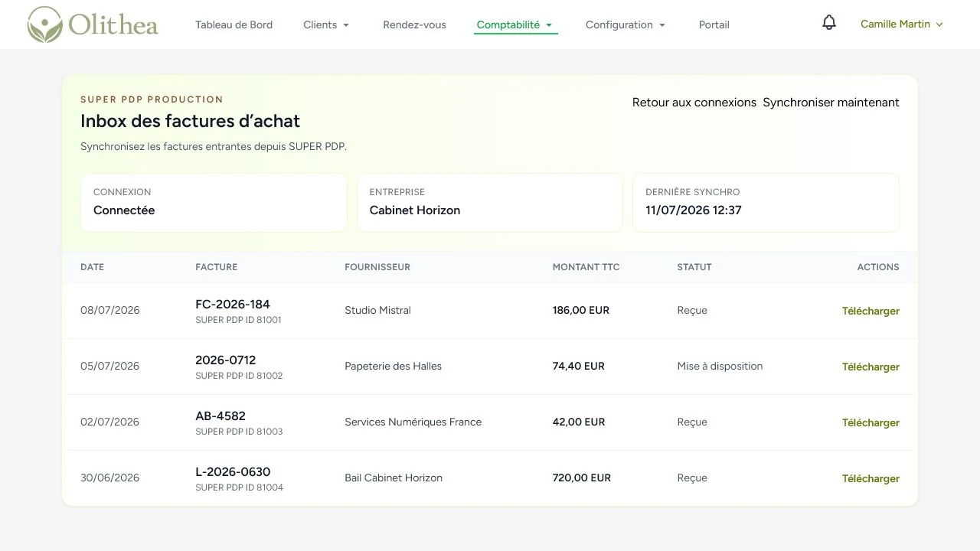
Task: Click the Inbox des factures d'achat heading
Action: 190,121
